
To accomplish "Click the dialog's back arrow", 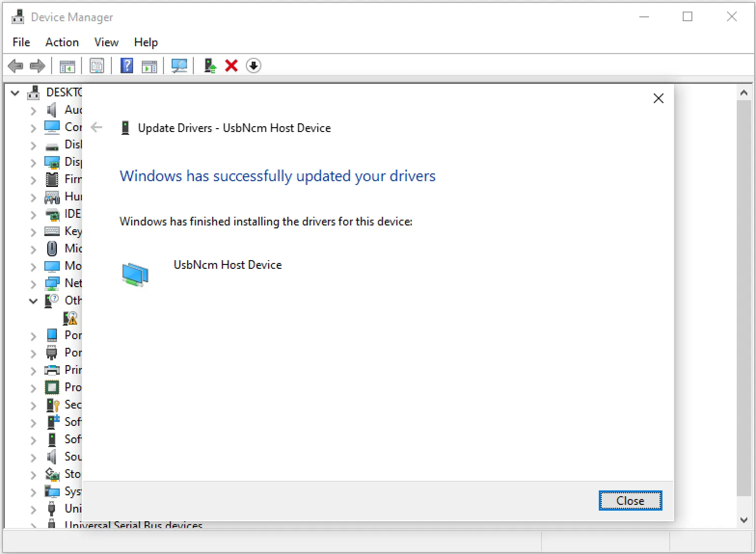I will [97, 128].
